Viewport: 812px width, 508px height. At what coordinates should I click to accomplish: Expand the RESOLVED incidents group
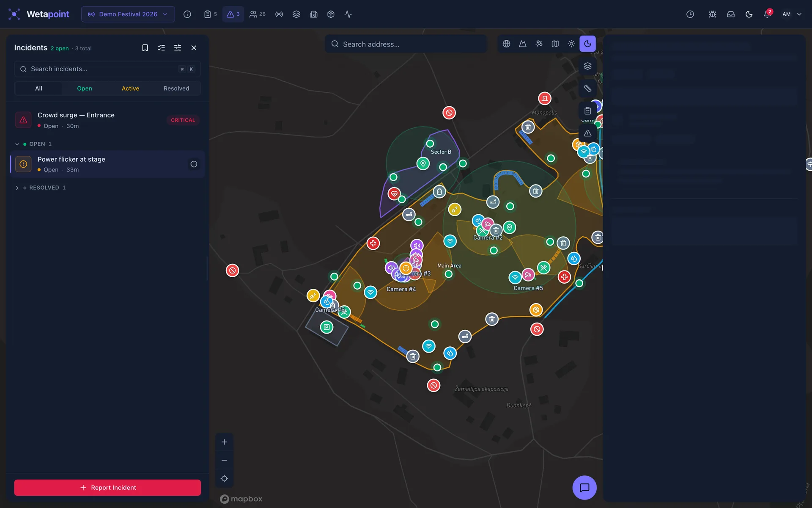(17, 188)
